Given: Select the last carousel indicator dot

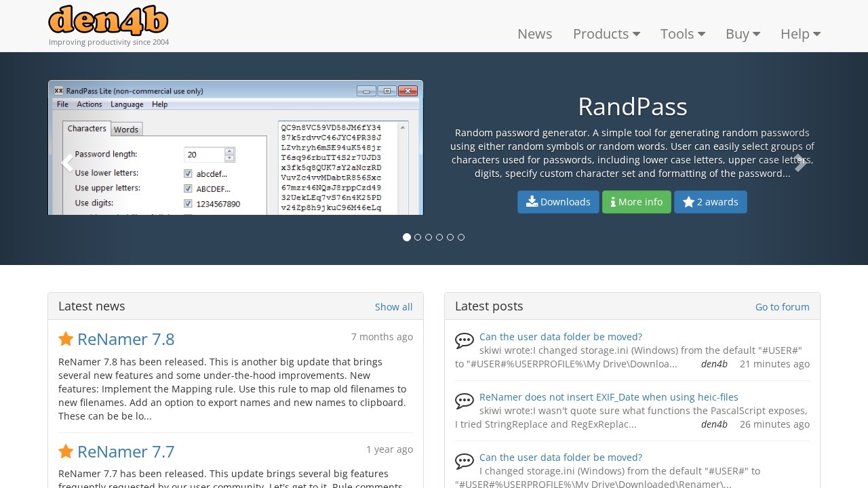Looking at the screenshot, I should click(461, 237).
